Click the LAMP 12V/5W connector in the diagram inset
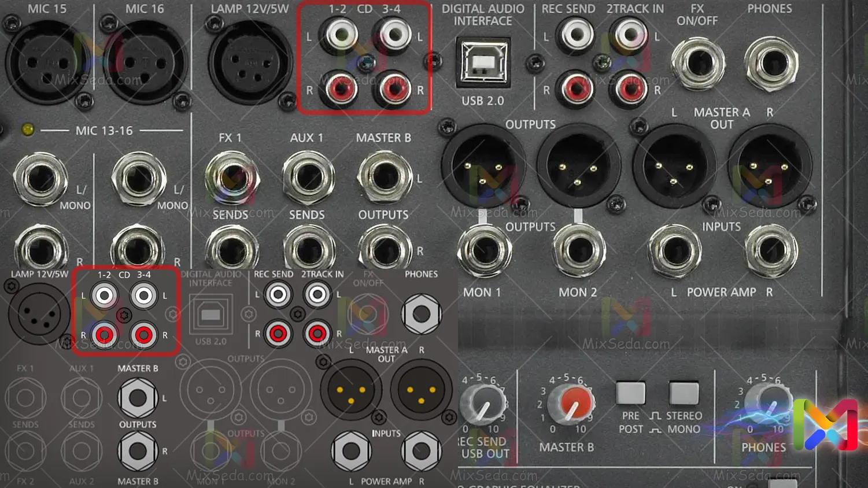 point(39,314)
